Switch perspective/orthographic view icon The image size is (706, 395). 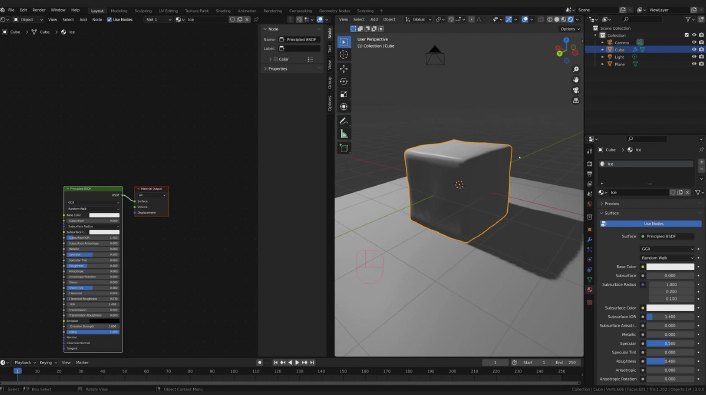[x=576, y=100]
